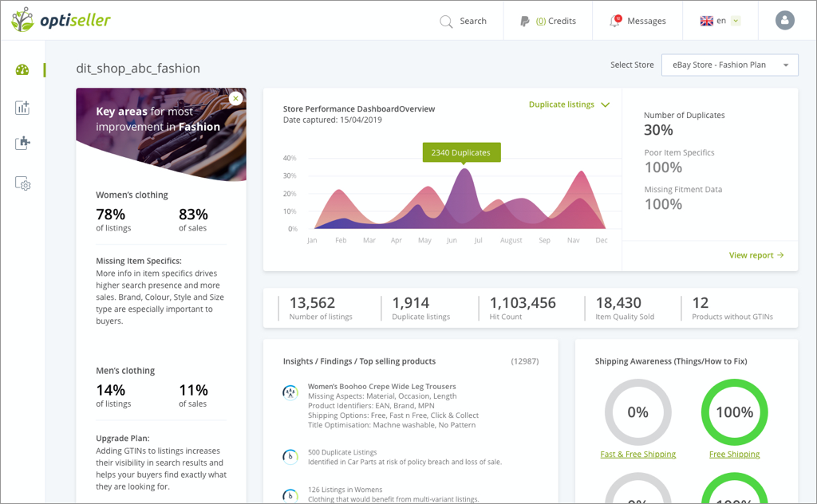Click the 18,430 Item Quality Sold stat

pyautogui.click(x=625, y=309)
